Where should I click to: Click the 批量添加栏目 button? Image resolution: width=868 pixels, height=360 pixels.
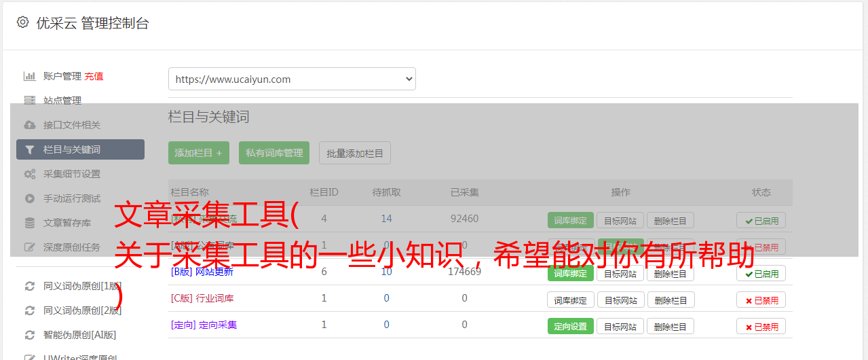355,153
